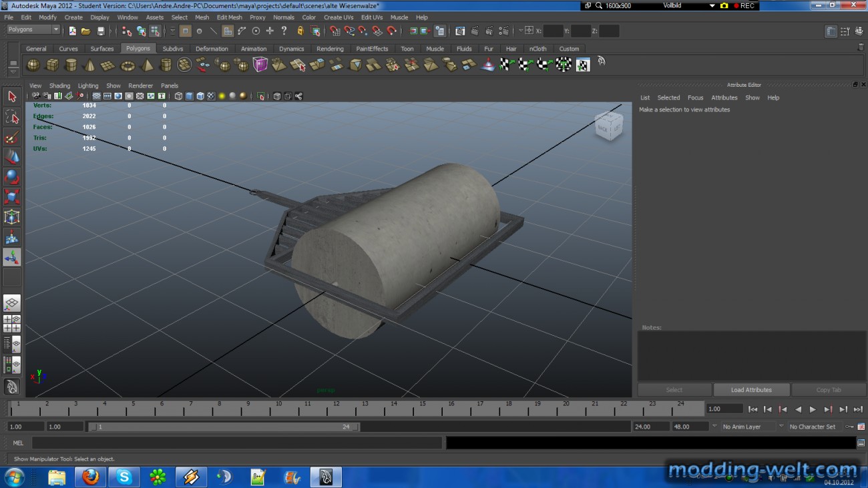Click the purple cube shelf icon
Viewport: 868px width, 488px height.
[260, 65]
